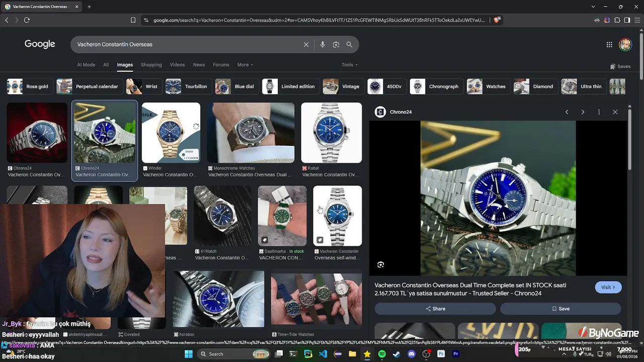Open the Rabat blue chronograph result
The width and height of the screenshot is (644, 362).
pos(332,133)
